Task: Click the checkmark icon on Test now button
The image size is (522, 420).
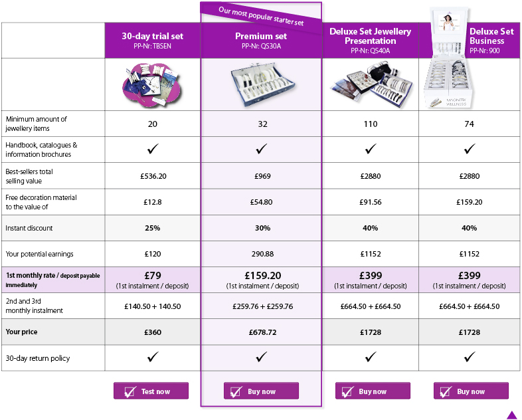Action: (x=130, y=391)
